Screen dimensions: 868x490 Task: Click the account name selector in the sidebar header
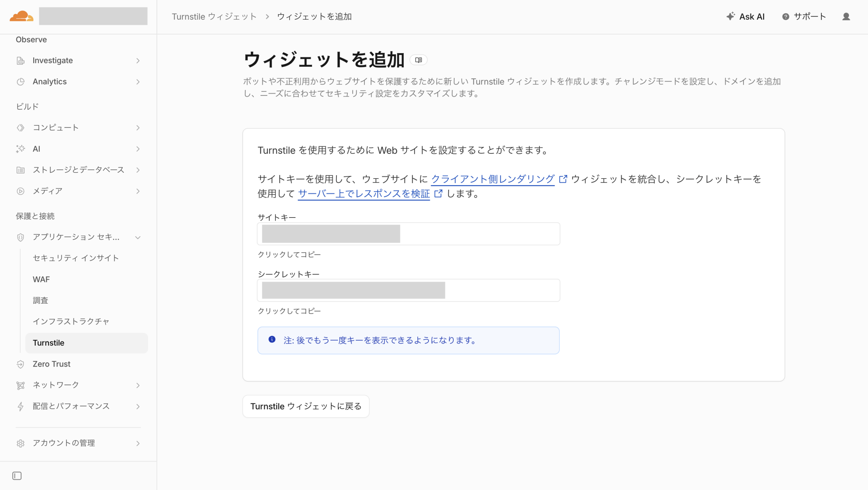93,16
